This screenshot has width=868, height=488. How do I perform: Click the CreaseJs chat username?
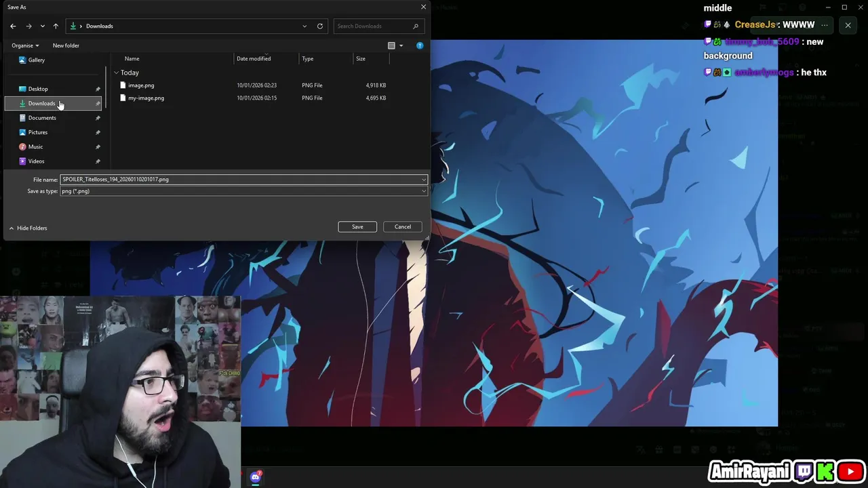coord(755,24)
